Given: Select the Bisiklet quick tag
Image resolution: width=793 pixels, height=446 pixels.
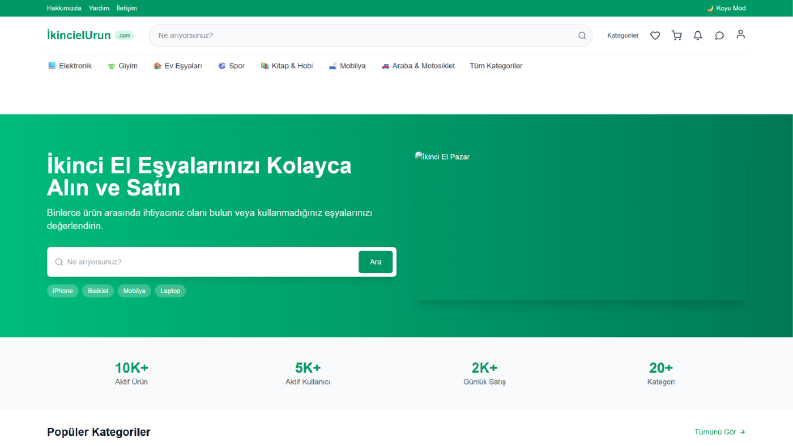Looking at the screenshot, I should [x=98, y=291].
